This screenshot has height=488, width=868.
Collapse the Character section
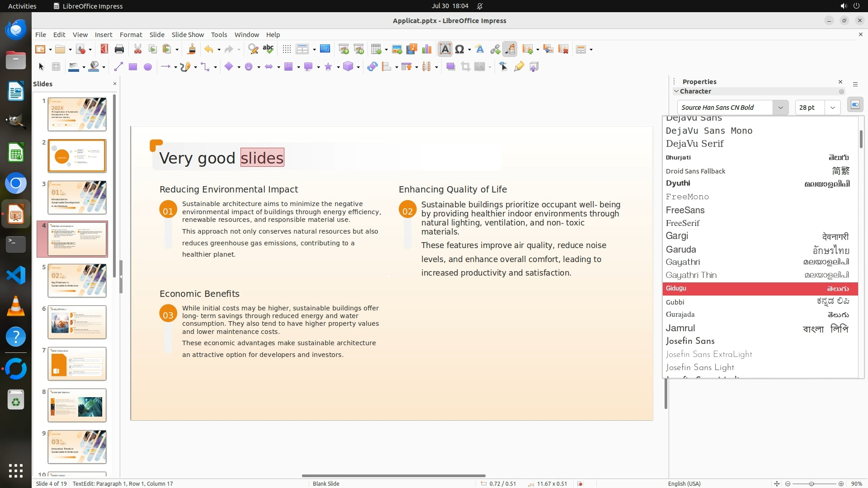point(676,91)
